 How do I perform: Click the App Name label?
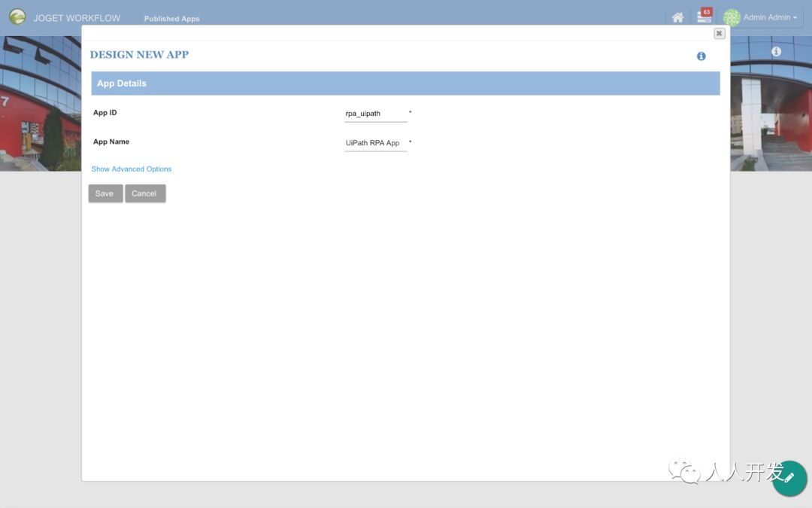(x=111, y=141)
